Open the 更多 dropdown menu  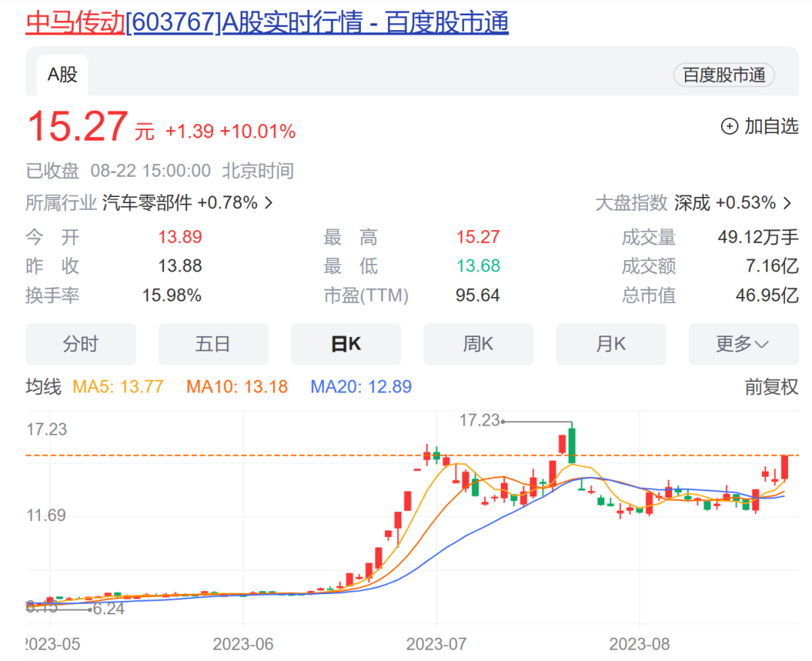point(744,344)
